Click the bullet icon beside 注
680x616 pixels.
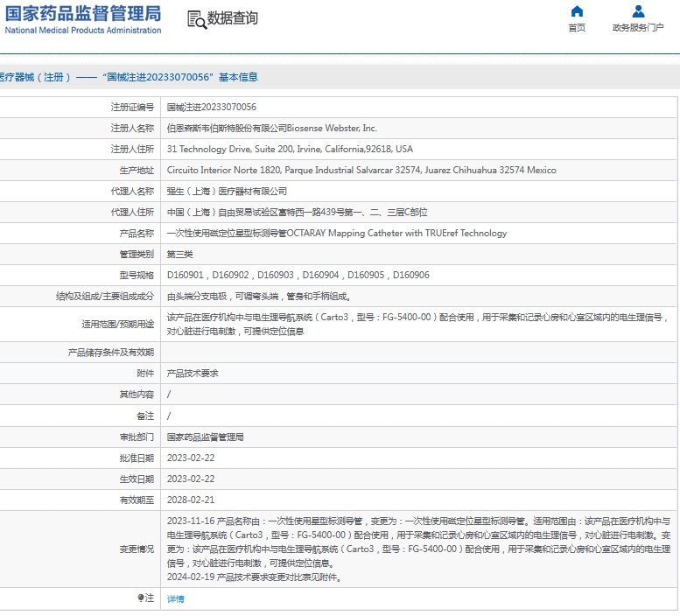coord(141,598)
